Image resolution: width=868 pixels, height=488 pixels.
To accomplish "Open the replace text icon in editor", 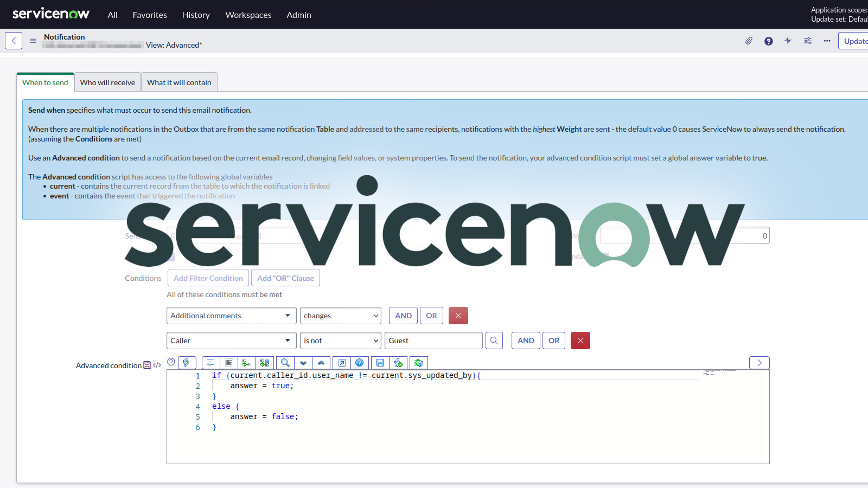I will [246, 362].
